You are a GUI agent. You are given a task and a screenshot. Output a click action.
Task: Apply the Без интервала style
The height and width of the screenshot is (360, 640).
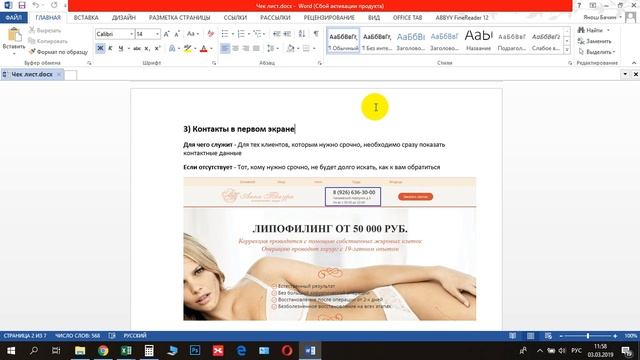377,41
